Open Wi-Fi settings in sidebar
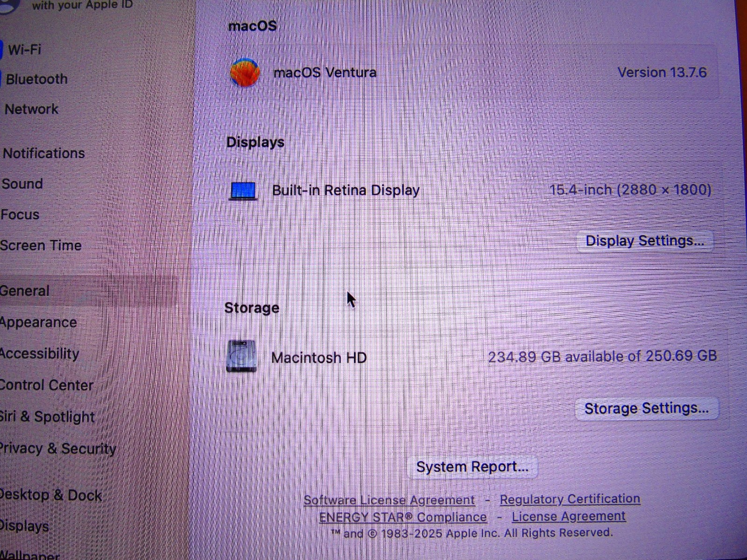This screenshot has height=560, width=747. click(x=24, y=49)
